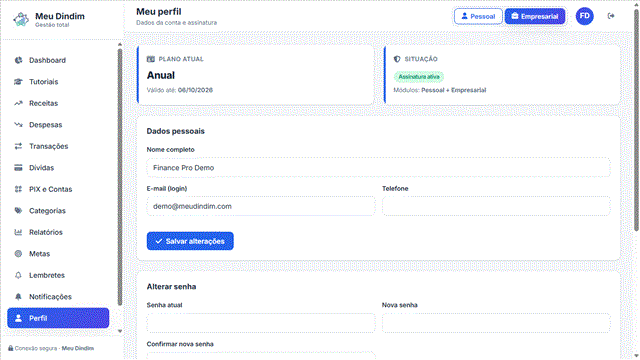Select Metas in the sidebar

click(58, 253)
